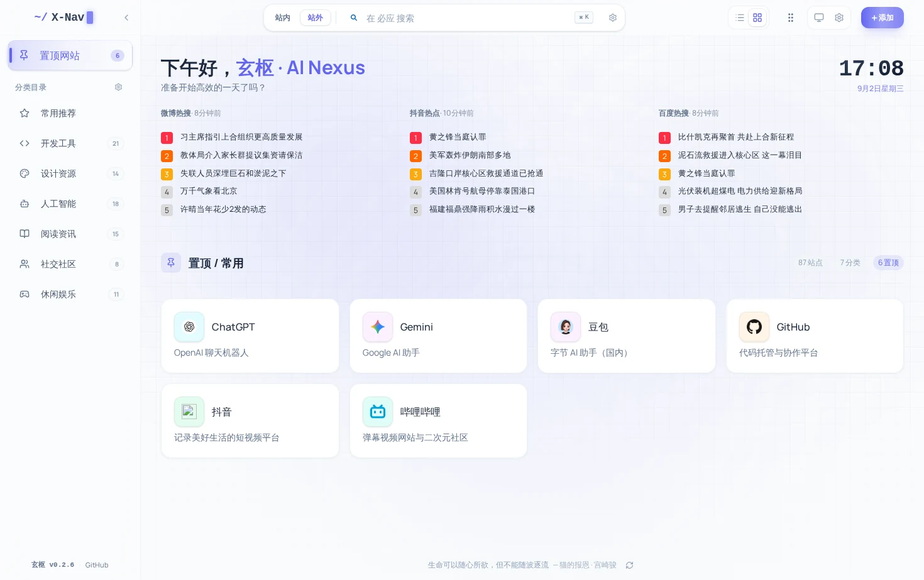Refresh the quote at the bottom
This screenshot has width=924, height=580.
click(x=629, y=565)
